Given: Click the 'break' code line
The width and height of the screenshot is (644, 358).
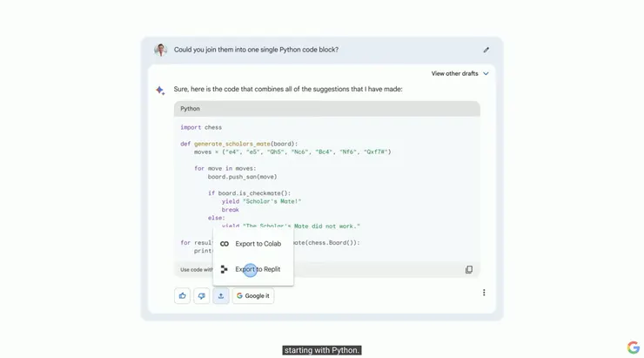Looking at the screenshot, I should [231, 210].
